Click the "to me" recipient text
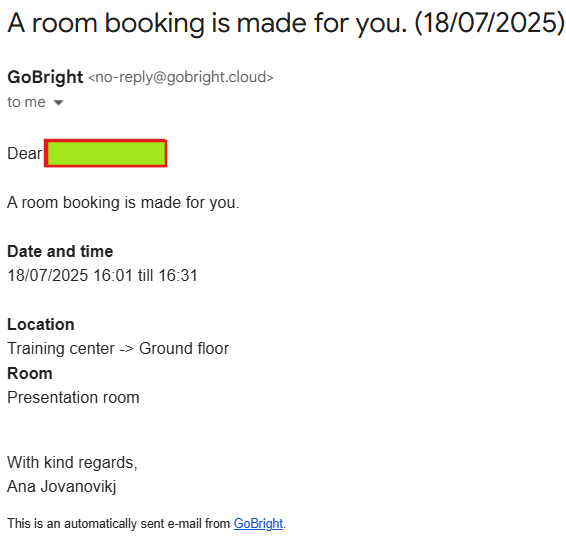 (x=26, y=102)
